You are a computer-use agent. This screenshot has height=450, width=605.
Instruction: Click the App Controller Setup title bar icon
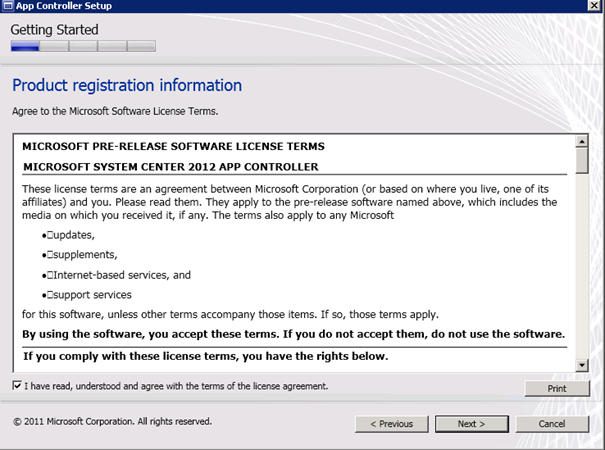click(x=8, y=5)
